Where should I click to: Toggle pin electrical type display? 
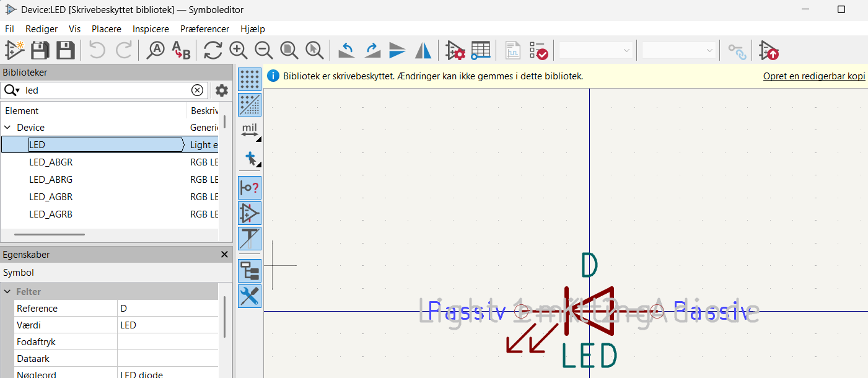[250, 188]
